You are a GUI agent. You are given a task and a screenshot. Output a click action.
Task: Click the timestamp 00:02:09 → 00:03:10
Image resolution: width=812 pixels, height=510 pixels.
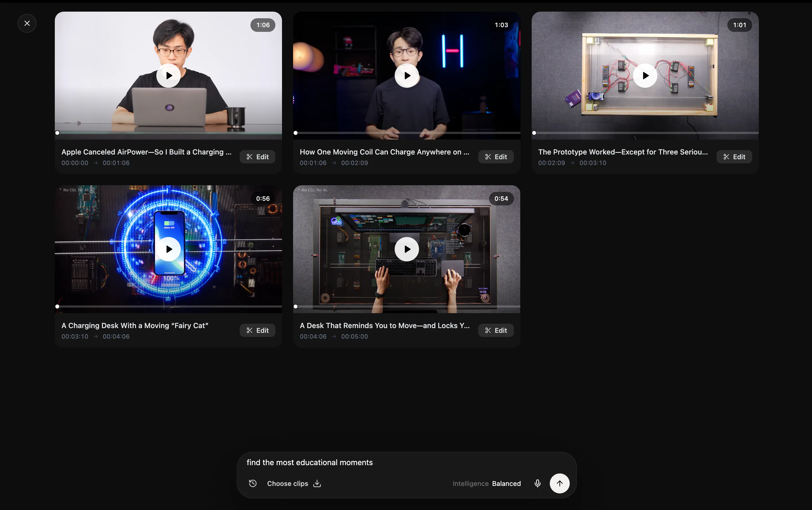pyautogui.click(x=572, y=163)
